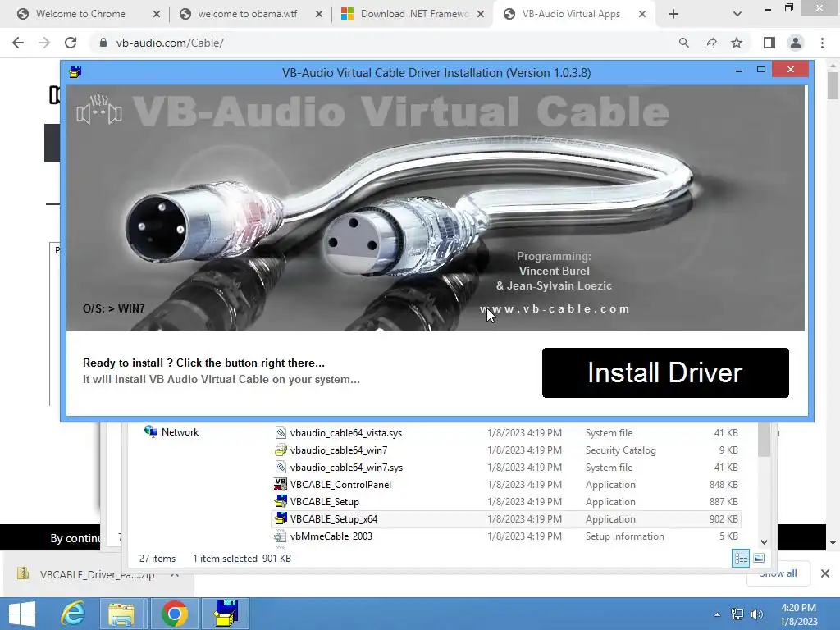Image resolution: width=840 pixels, height=630 pixels.
Task: Select the VB-Audio Virtual Apps tab
Action: coord(571,14)
